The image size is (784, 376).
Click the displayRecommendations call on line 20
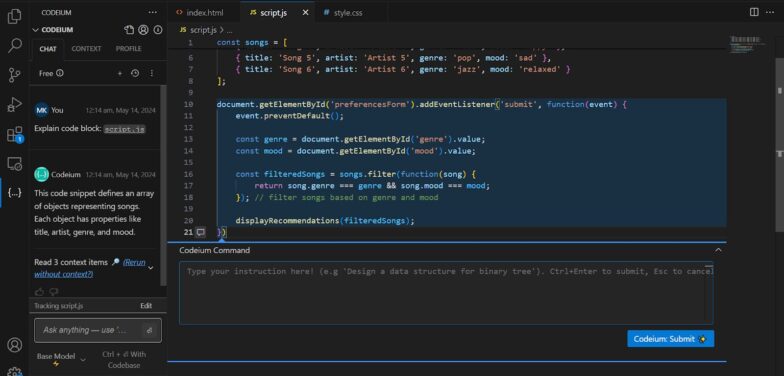[325, 220]
